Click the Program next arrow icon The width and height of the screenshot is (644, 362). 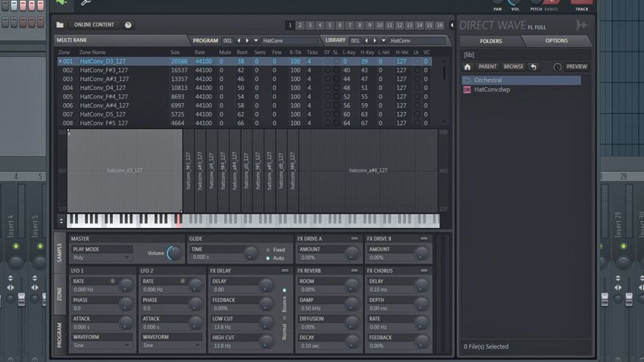(247, 40)
